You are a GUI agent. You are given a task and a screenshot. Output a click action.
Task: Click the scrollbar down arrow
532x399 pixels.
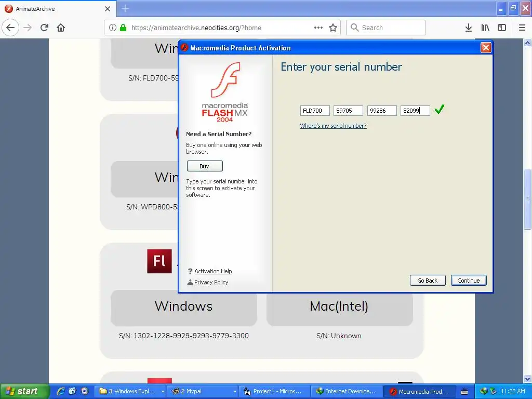(527, 379)
